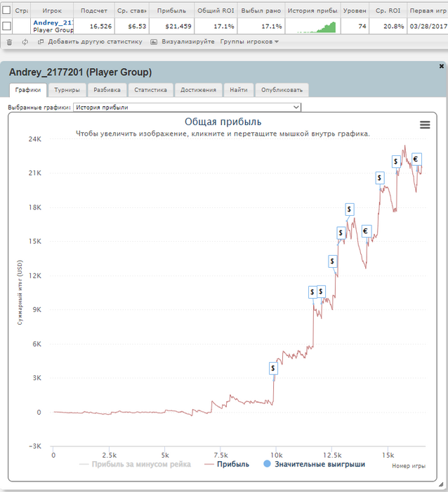The image size is (448, 492).
Task: Click the $ marker near game 10k
Action: [x=273, y=368]
